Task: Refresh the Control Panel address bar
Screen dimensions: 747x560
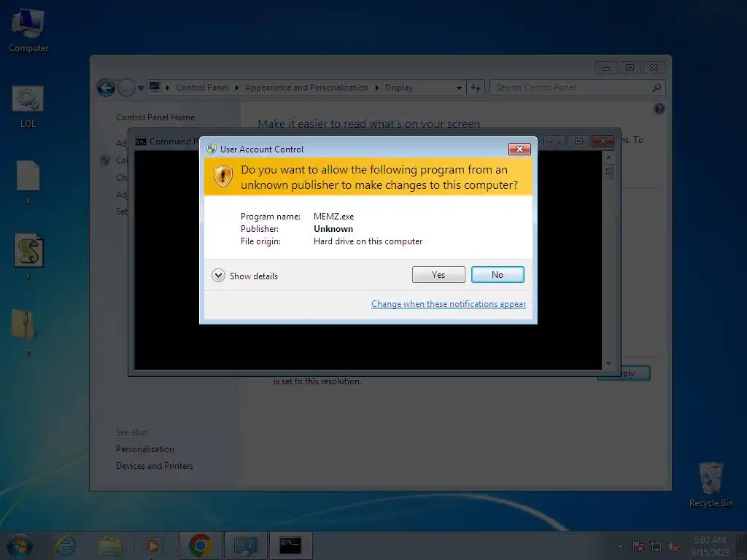Action: coord(476,87)
